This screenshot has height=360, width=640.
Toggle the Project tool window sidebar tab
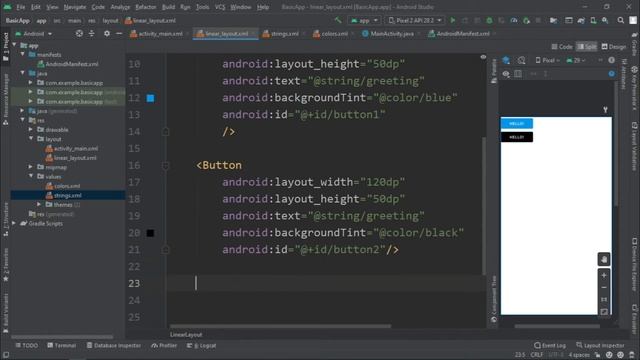coord(6,47)
